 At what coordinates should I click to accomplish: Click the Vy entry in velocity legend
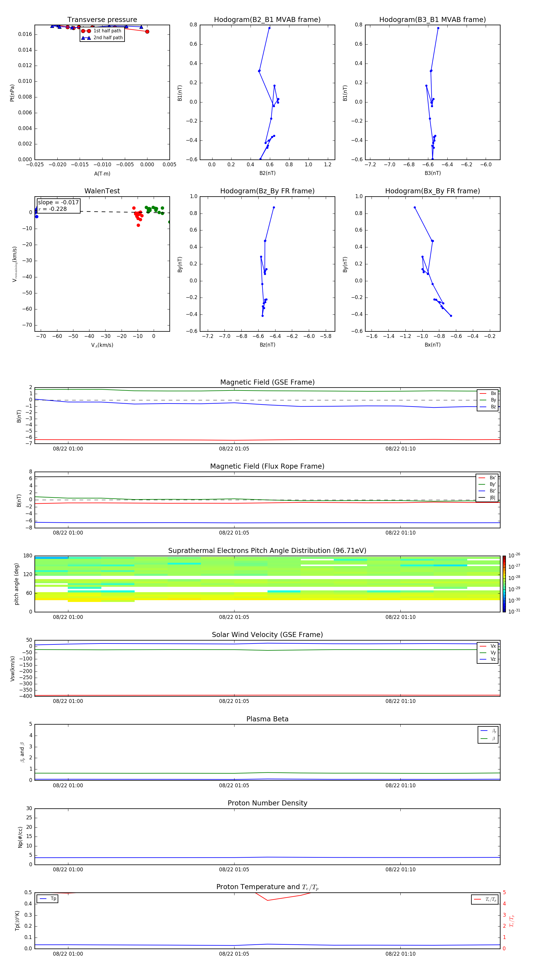[488, 652]
